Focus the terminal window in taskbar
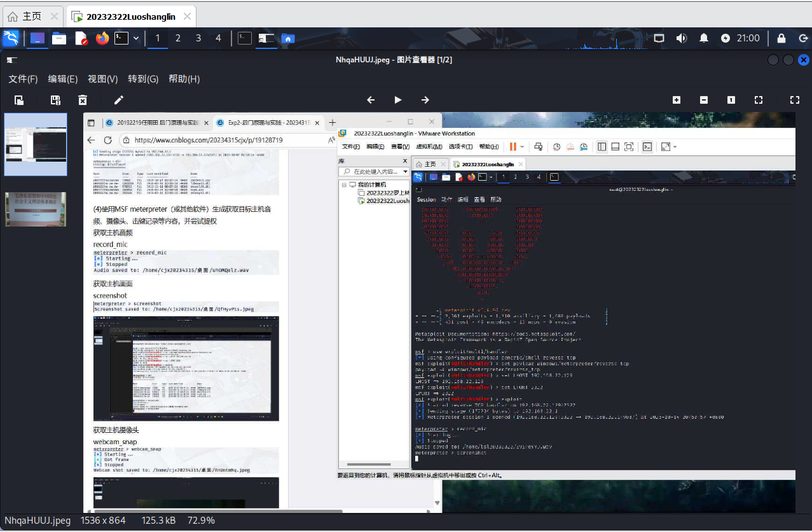Screen dimensions: 812x532 [x=244, y=38]
